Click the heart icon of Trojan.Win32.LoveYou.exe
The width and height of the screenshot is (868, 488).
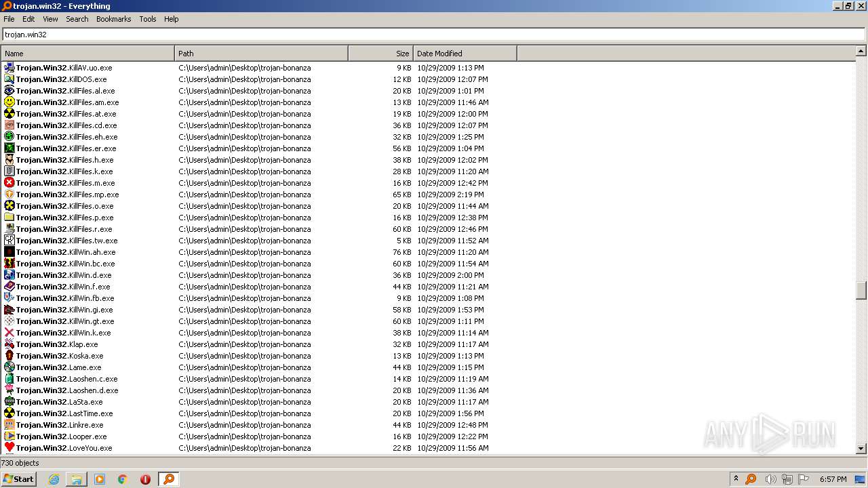click(9, 448)
